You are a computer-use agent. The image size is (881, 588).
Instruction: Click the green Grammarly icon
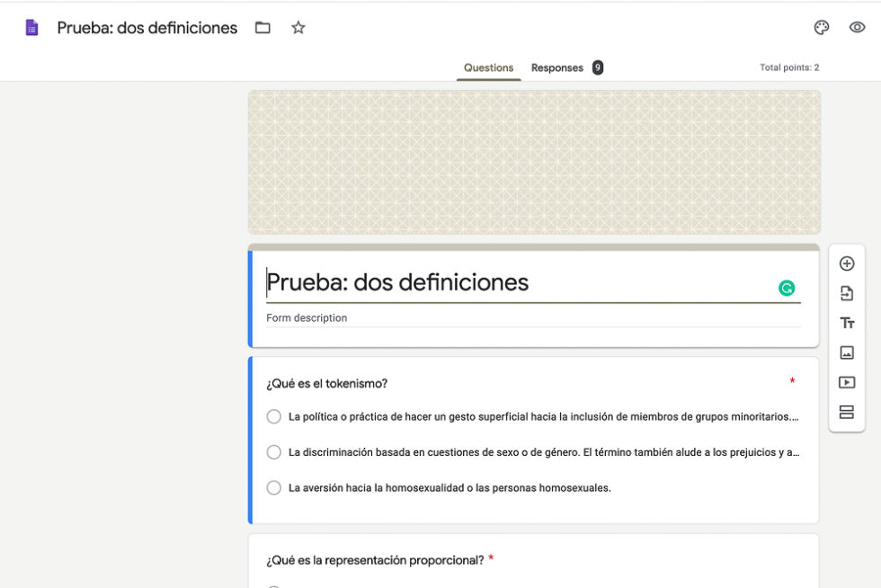tap(787, 289)
